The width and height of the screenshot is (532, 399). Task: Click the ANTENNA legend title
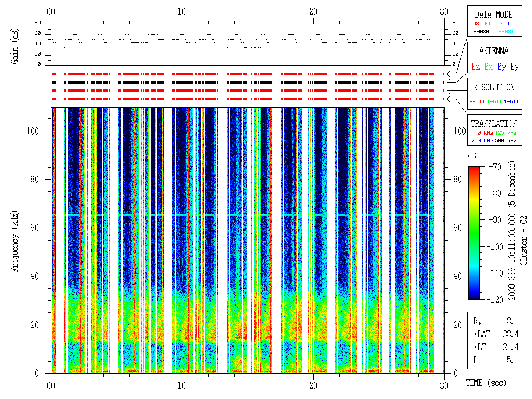[494, 51]
